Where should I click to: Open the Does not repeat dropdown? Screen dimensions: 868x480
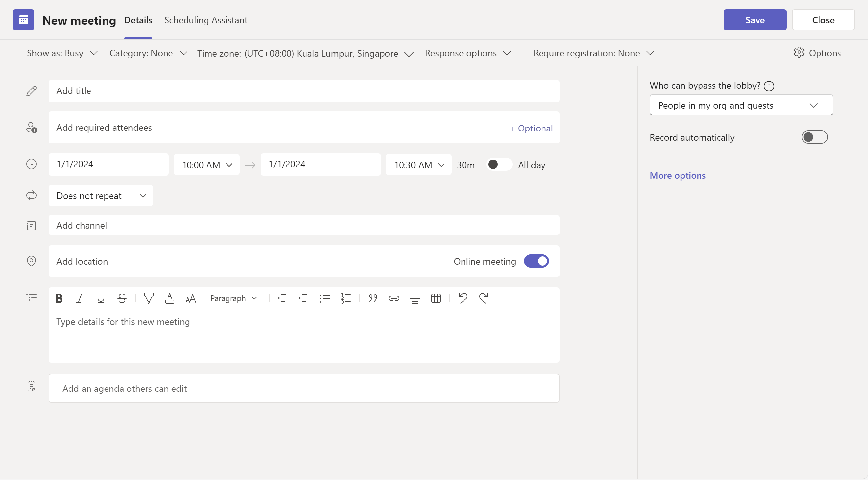pyautogui.click(x=101, y=196)
